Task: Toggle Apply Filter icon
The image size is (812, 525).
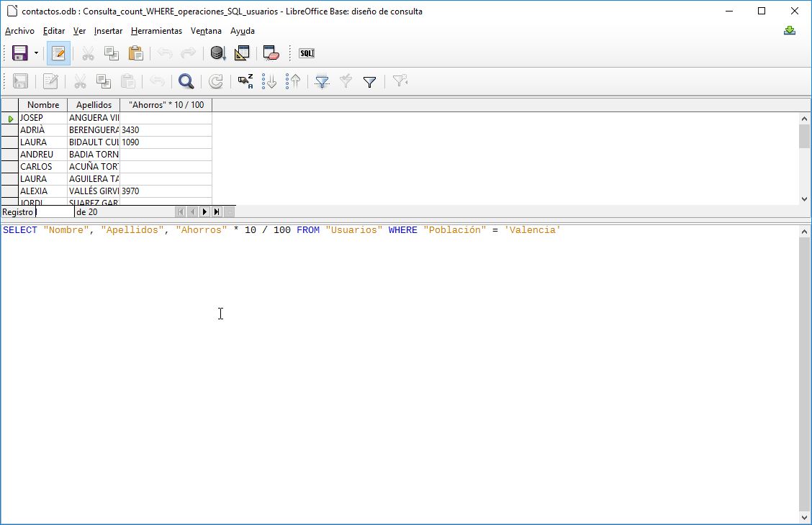Action: [x=346, y=81]
